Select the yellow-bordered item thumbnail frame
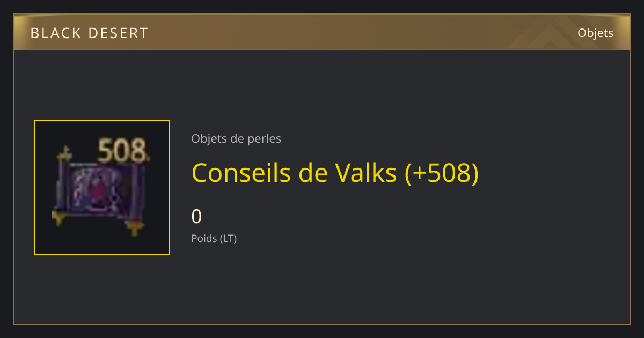This screenshot has width=644, height=338. click(102, 187)
